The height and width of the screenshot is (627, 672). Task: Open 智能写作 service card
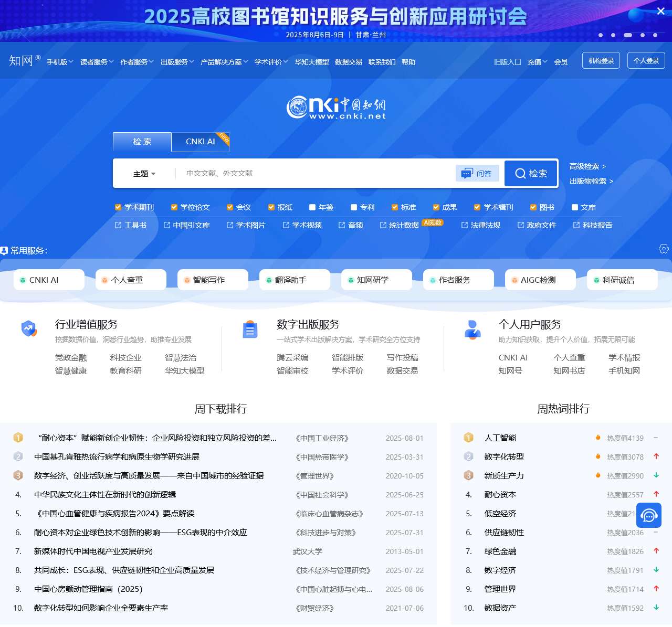click(213, 280)
